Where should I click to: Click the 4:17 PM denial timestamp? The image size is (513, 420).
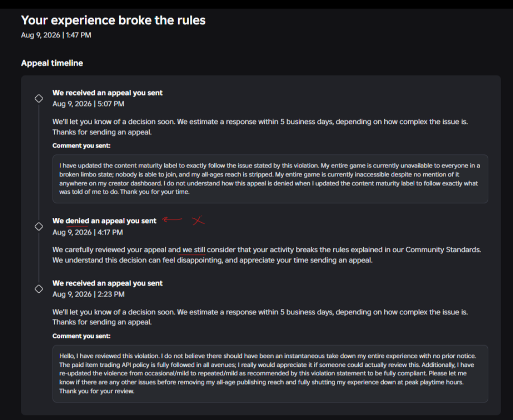click(x=88, y=233)
